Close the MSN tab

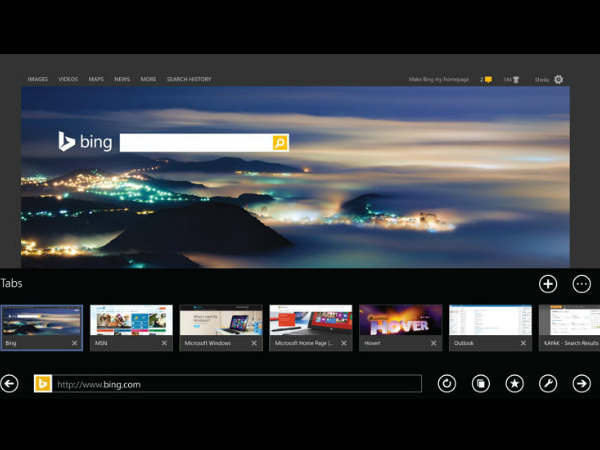point(164,343)
